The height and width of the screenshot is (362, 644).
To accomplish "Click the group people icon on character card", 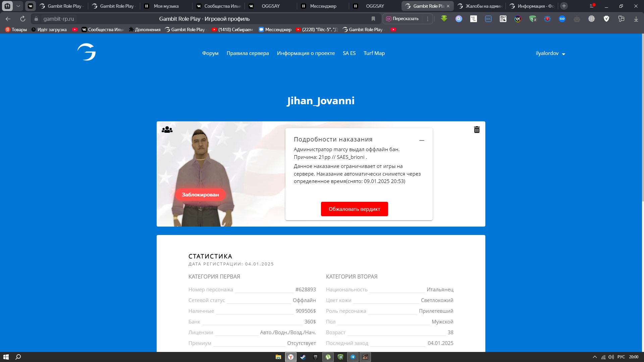I will pyautogui.click(x=167, y=130).
